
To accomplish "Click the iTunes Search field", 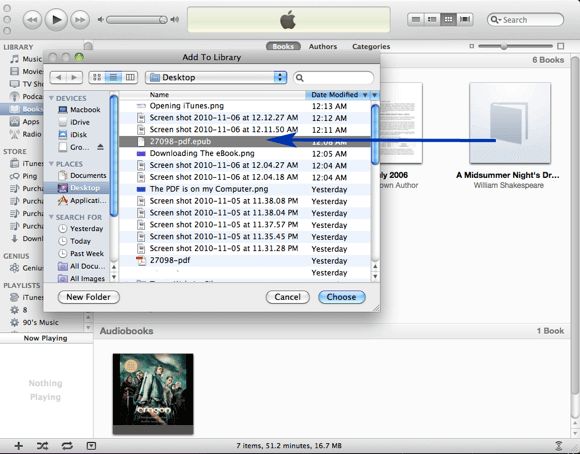I will 526,20.
